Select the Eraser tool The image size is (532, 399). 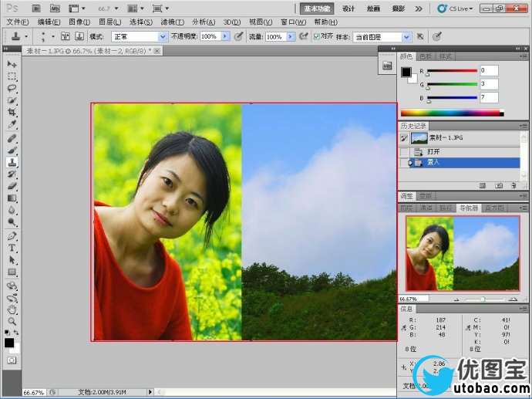click(x=12, y=186)
